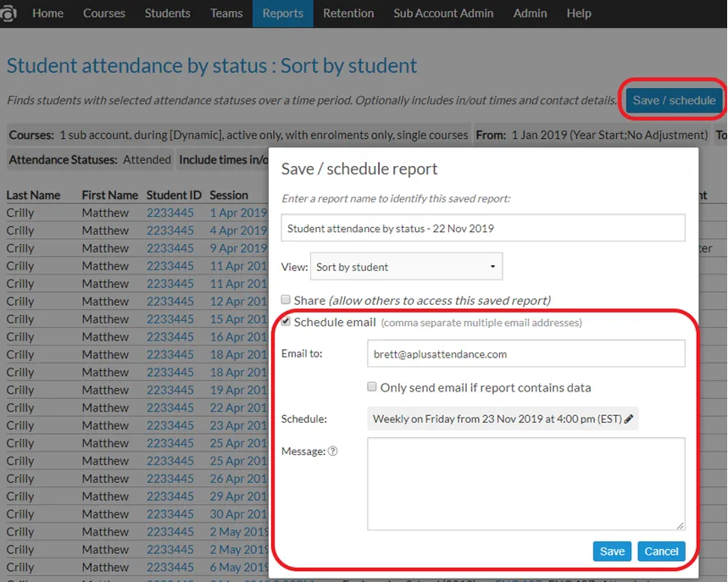Image resolution: width=728 pixels, height=582 pixels.
Task: Cancel the Save / schedule report dialog
Action: pos(661,552)
